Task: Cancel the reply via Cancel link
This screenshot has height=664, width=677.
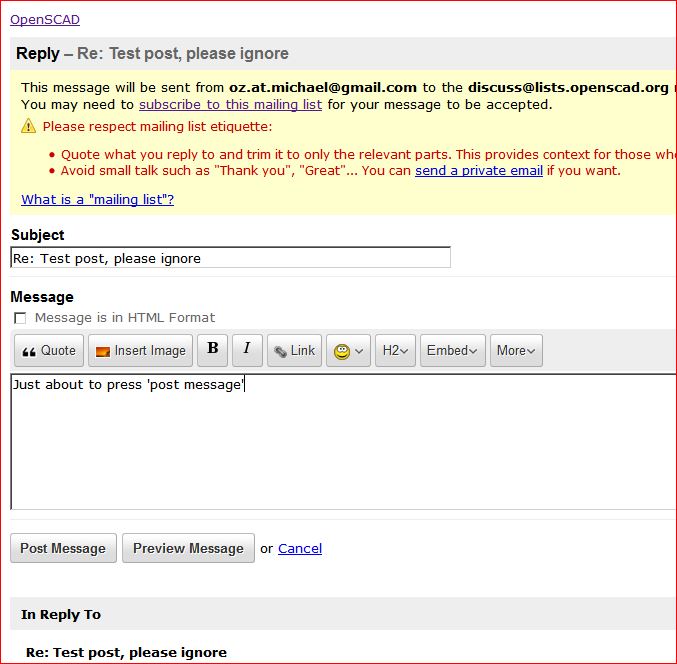Action: click(300, 548)
